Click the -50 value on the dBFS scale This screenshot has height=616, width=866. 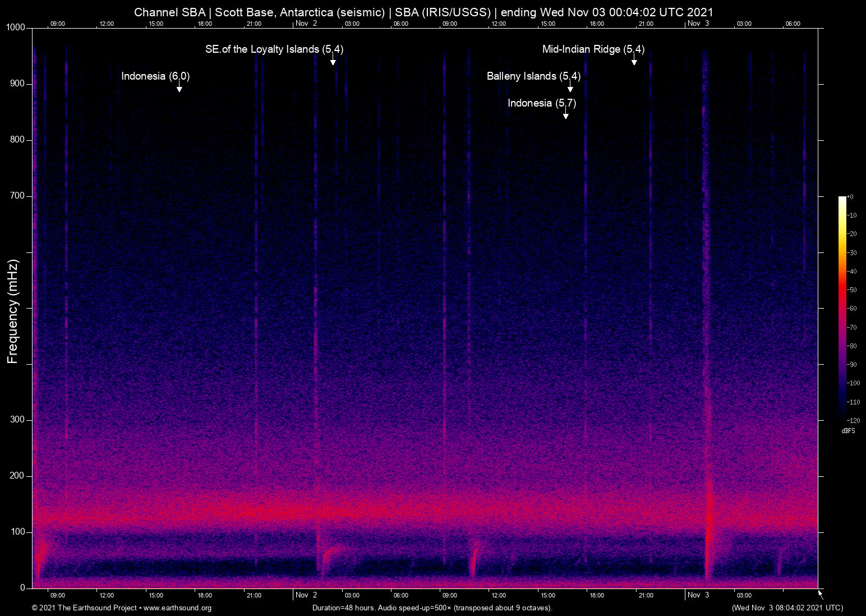(x=852, y=290)
